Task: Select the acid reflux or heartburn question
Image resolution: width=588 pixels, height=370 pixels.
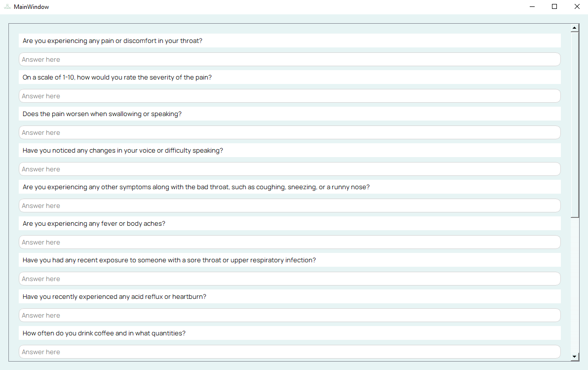Action: tap(115, 297)
